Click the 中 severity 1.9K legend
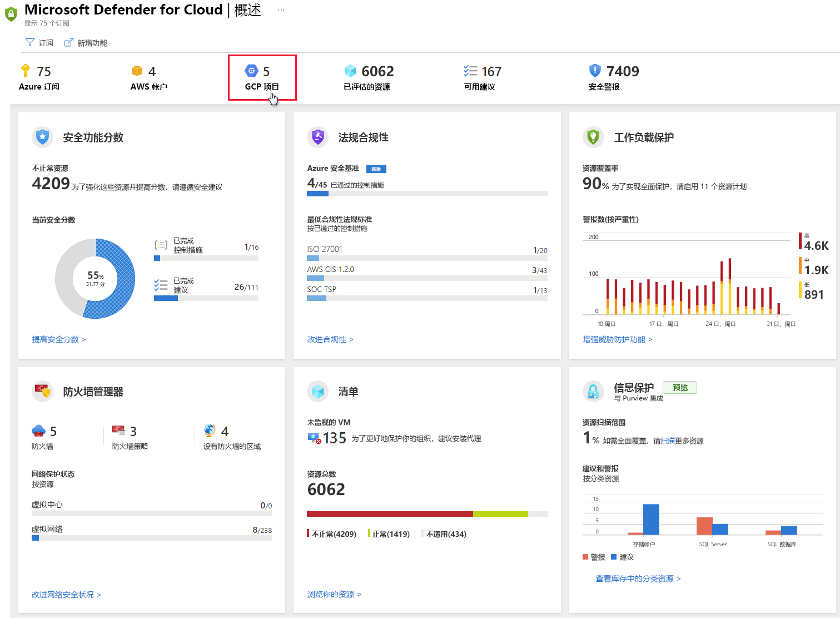Screen dimensions: 840x618 click(x=814, y=266)
